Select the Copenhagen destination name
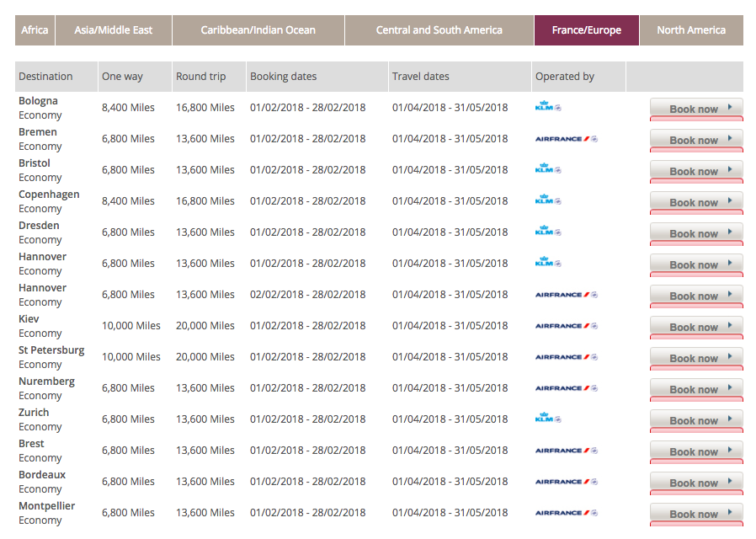Image resolution: width=756 pixels, height=539 pixels. click(x=49, y=195)
